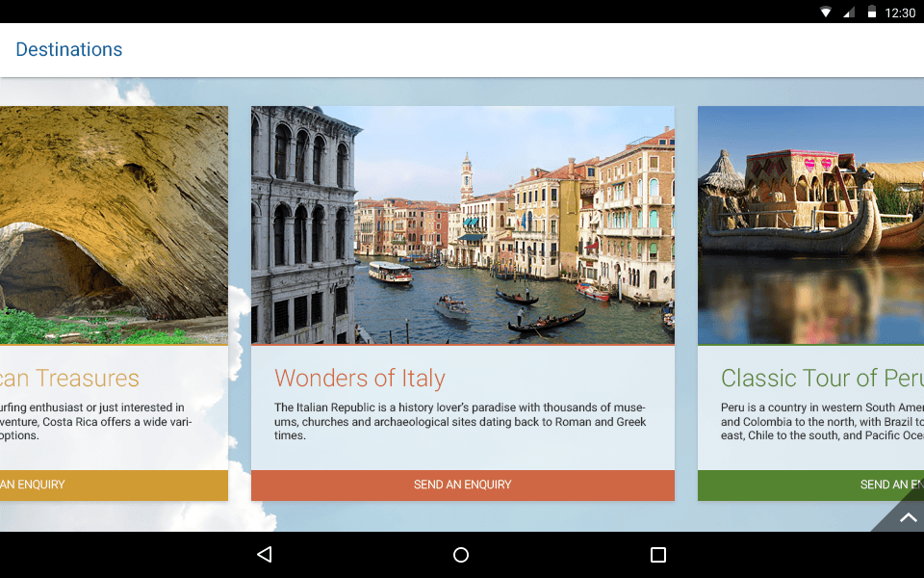Send an enquiry for Classic Tour of Peru

pyautogui.click(x=810, y=485)
